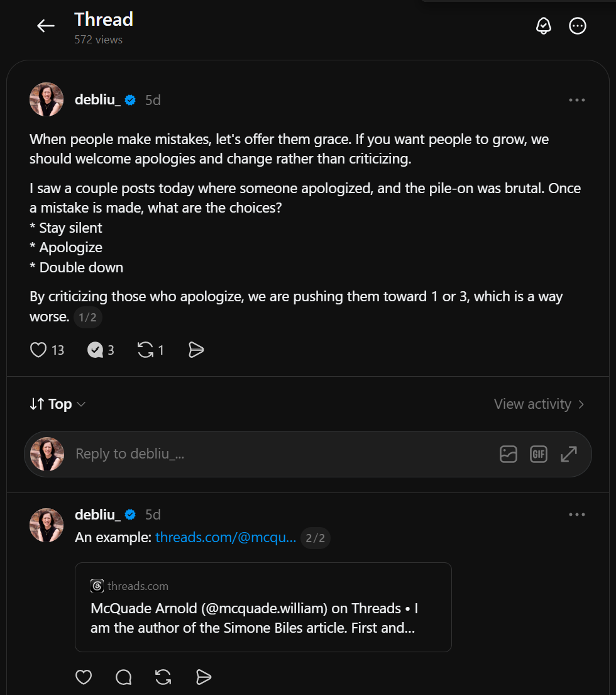
Task: Like the 2/2 reply post
Action: click(83, 677)
